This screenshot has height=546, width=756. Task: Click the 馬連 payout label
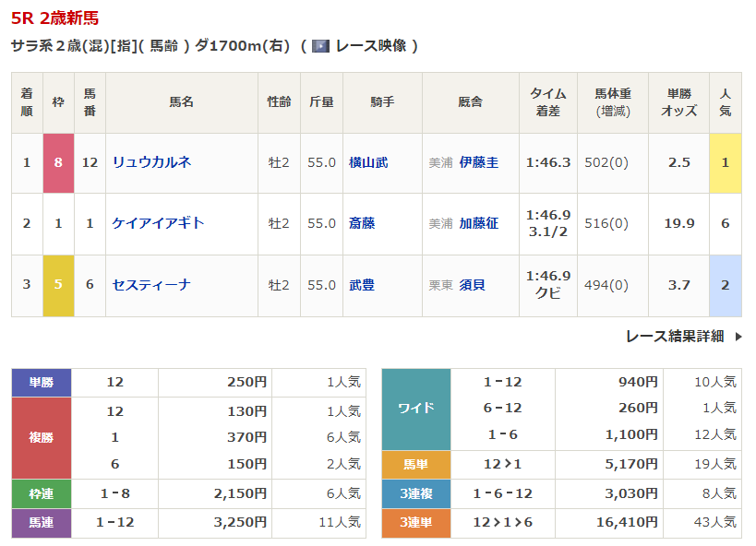(42, 523)
